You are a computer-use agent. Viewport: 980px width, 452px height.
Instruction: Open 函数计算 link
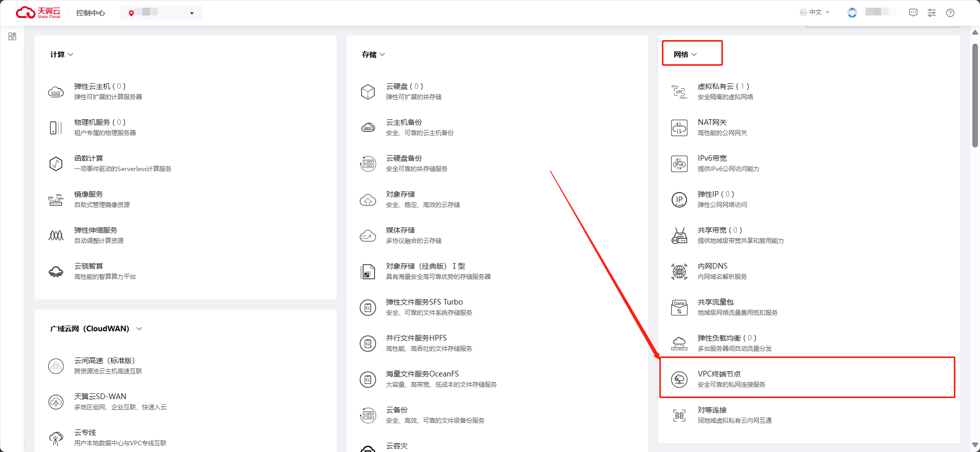tap(88, 158)
